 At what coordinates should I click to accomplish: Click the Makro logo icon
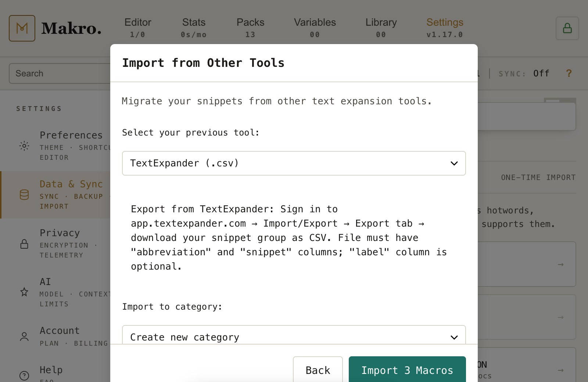point(22,28)
